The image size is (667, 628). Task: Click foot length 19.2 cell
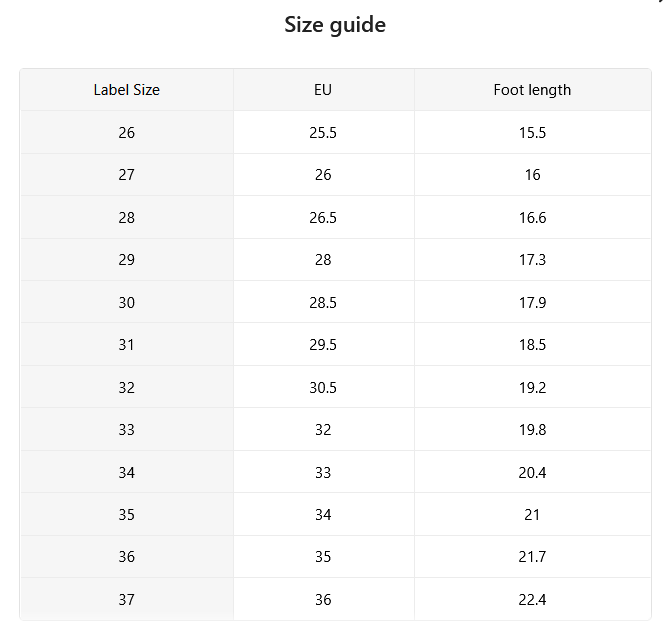533,387
